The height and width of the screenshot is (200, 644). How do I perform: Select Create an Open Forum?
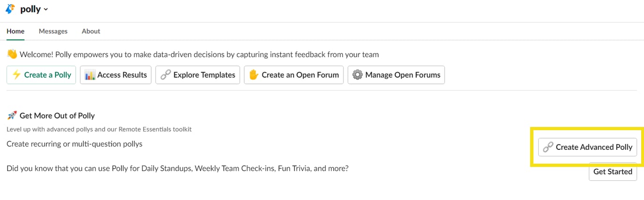pos(293,75)
